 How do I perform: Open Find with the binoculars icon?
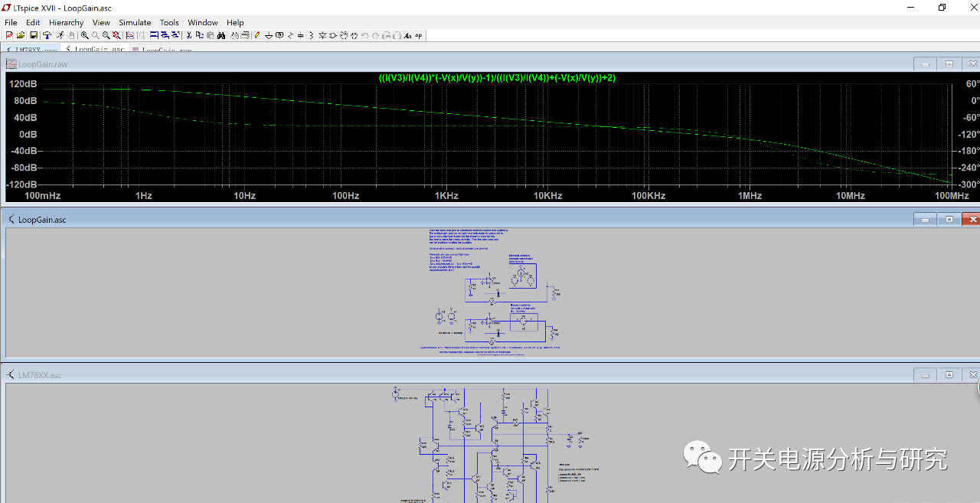221,35
